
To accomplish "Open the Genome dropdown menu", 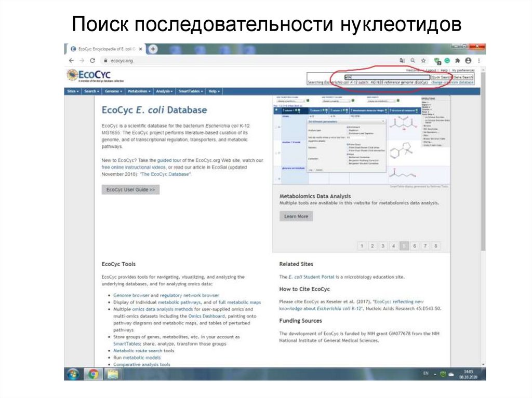I will coord(113,90).
